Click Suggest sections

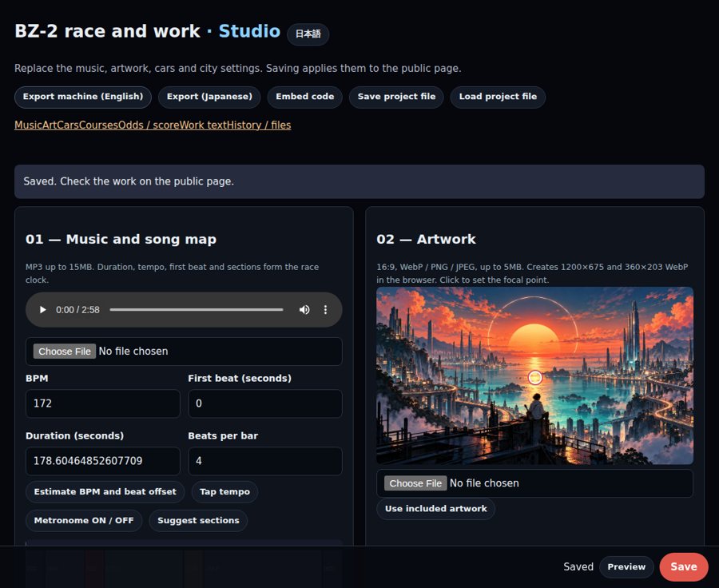pyautogui.click(x=198, y=521)
